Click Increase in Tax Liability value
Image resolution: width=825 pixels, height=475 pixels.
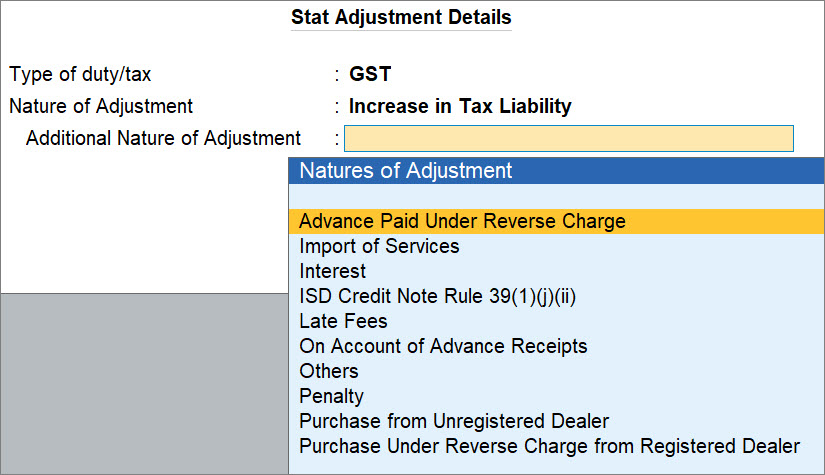click(460, 106)
